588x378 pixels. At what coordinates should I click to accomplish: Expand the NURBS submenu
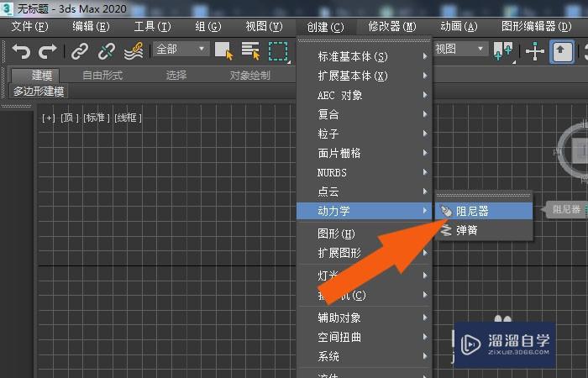pos(364,172)
